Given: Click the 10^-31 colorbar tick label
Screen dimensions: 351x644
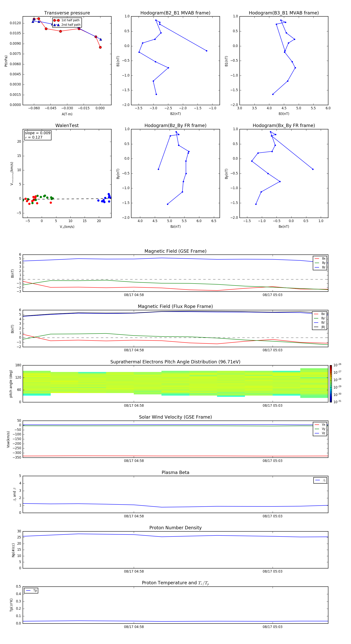Looking at the screenshot, I should 337,402.
